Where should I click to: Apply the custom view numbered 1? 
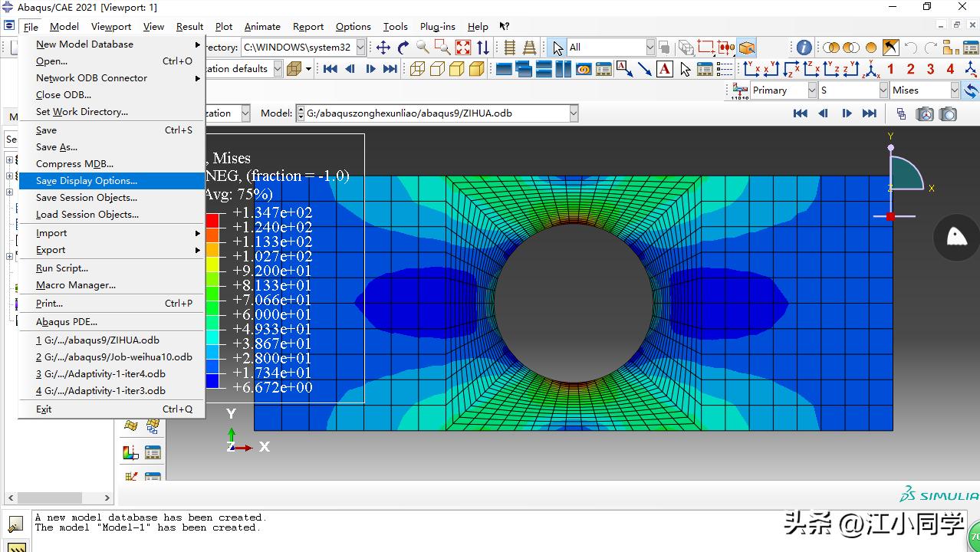[890, 69]
